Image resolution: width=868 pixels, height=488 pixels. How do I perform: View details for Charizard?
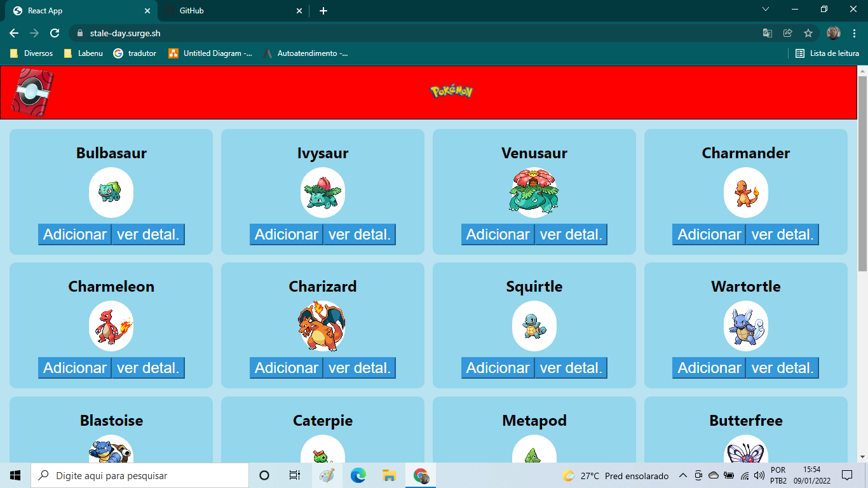coord(360,368)
